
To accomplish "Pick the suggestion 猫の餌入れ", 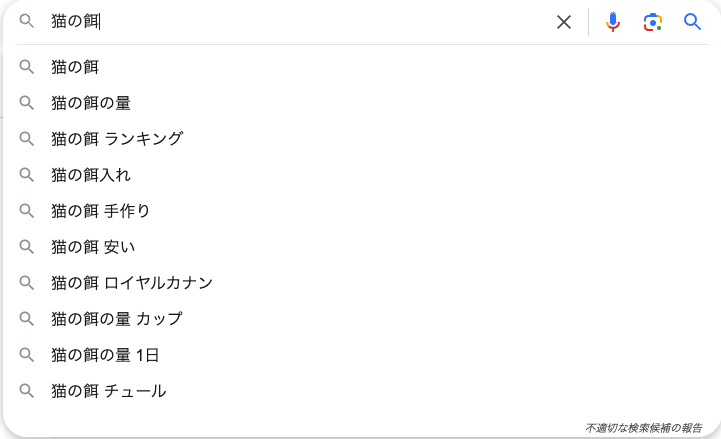I will pyautogui.click(x=91, y=175).
